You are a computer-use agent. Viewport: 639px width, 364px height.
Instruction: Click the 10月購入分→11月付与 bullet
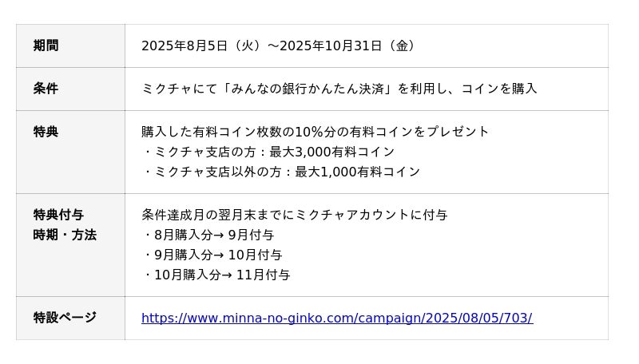217,275
